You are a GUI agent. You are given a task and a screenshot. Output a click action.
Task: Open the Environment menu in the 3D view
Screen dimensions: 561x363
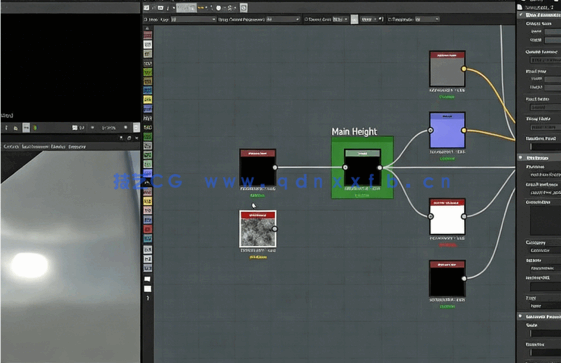pyautogui.click(x=35, y=147)
